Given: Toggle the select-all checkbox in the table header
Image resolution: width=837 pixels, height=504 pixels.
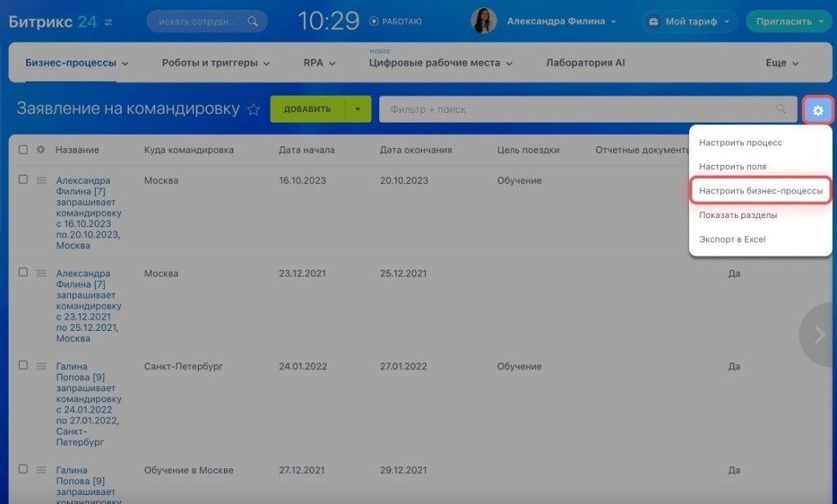Looking at the screenshot, I should [x=23, y=149].
